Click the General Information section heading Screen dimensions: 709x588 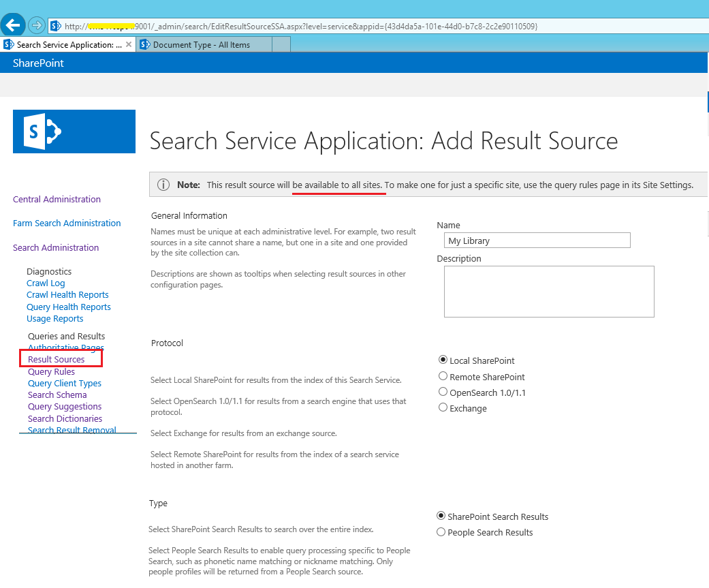pyautogui.click(x=189, y=216)
